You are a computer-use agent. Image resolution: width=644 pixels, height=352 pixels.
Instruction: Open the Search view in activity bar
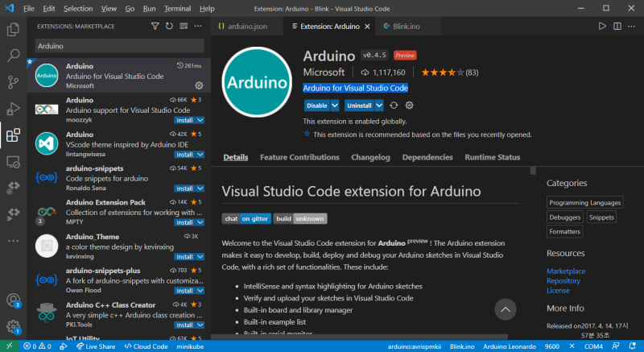[13, 56]
